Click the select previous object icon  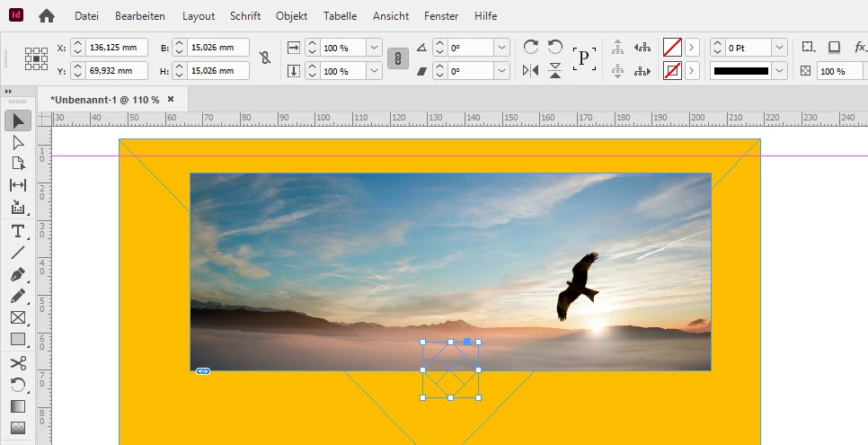click(642, 48)
